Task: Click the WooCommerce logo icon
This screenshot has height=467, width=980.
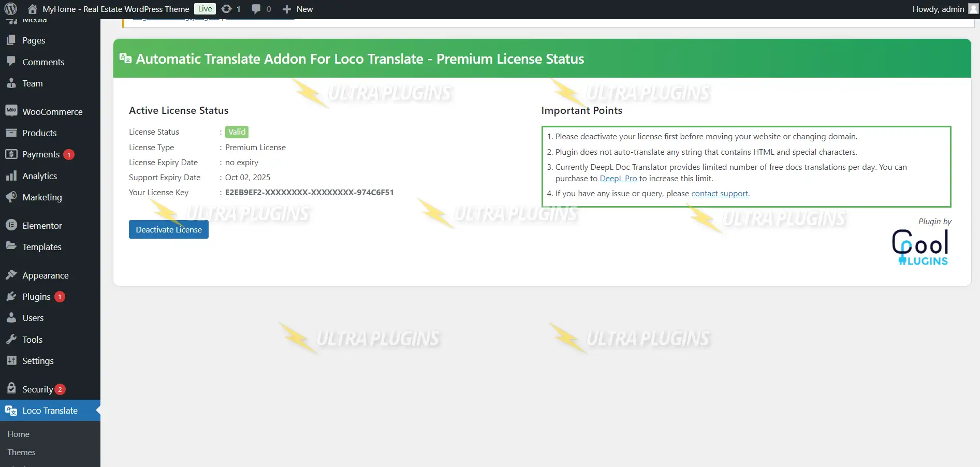Action: 11,111
